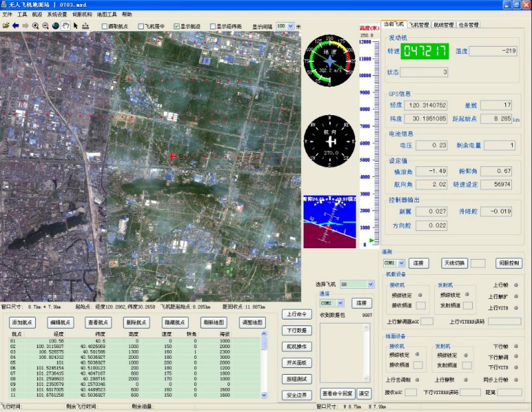Click the 天线切换 button
Viewport: 532px width, 412px height.
[x=456, y=263]
